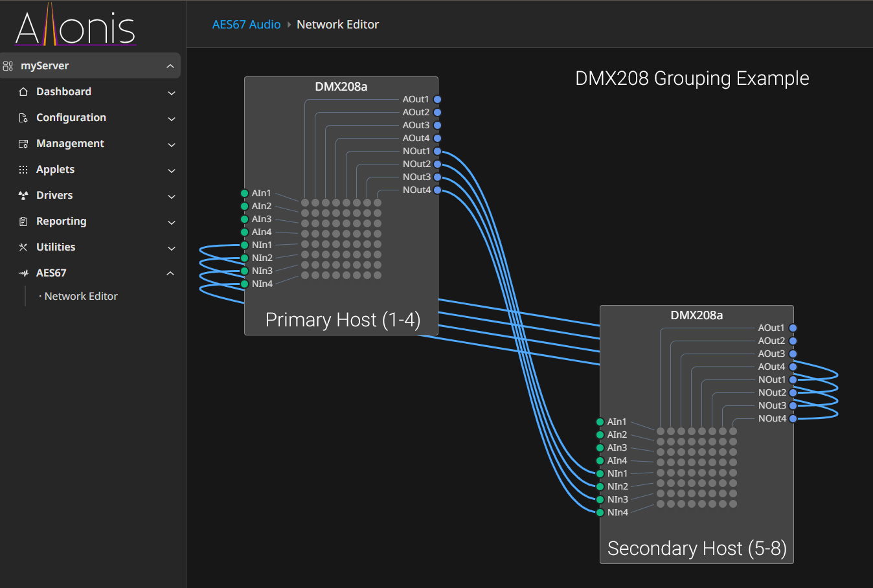Click Primary Host AIn2 input port
This screenshot has height=588, width=873.
(x=245, y=206)
